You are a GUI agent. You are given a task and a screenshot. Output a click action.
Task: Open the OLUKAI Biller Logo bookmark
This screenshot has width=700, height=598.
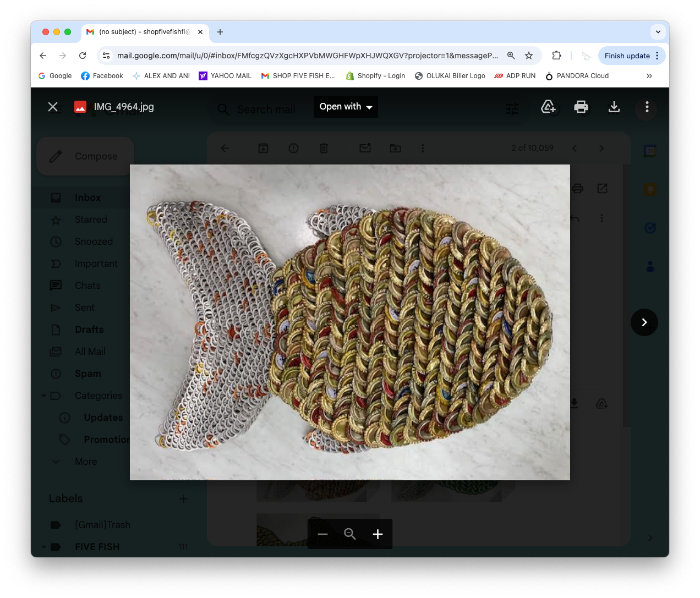(450, 76)
